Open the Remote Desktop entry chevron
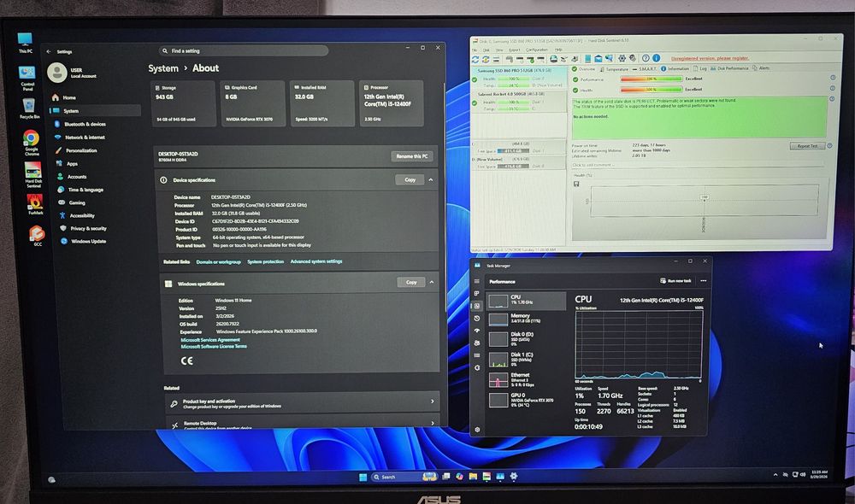 [x=433, y=423]
